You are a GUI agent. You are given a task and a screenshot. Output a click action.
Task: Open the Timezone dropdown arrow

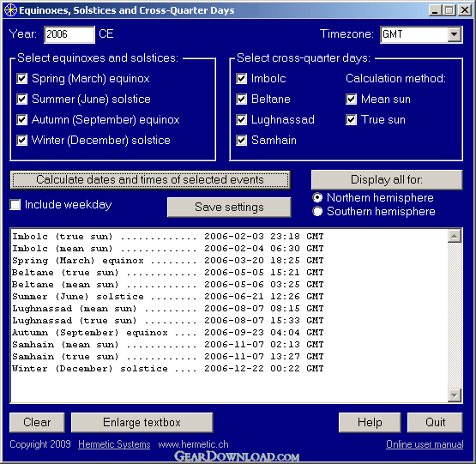tap(455, 34)
